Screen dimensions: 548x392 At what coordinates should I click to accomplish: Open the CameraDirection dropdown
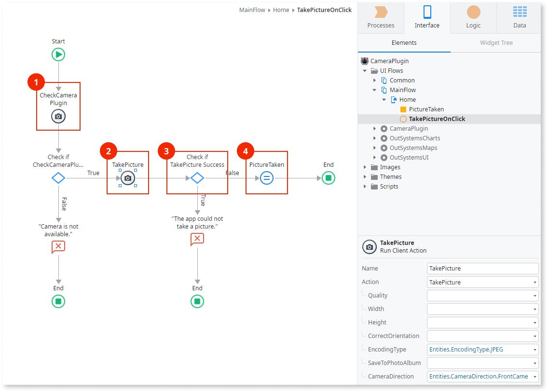point(534,376)
